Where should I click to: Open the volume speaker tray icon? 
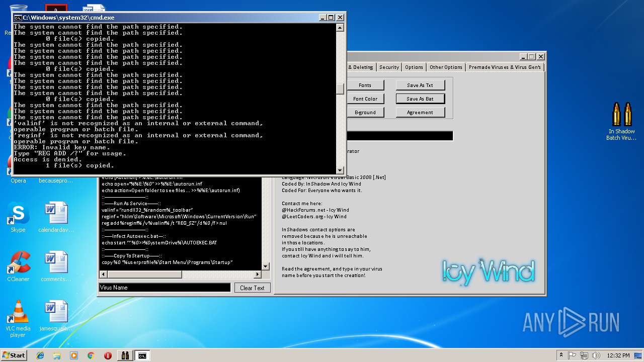596,355
